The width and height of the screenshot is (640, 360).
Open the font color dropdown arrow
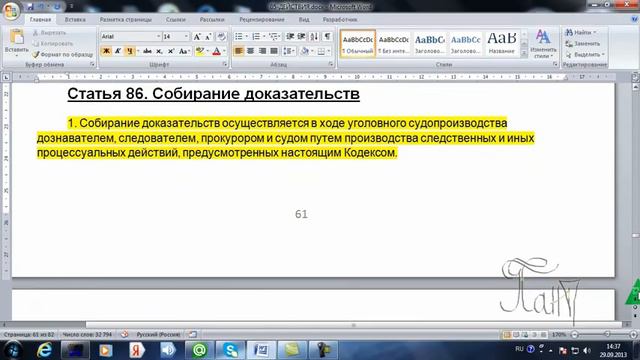[224, 51]
